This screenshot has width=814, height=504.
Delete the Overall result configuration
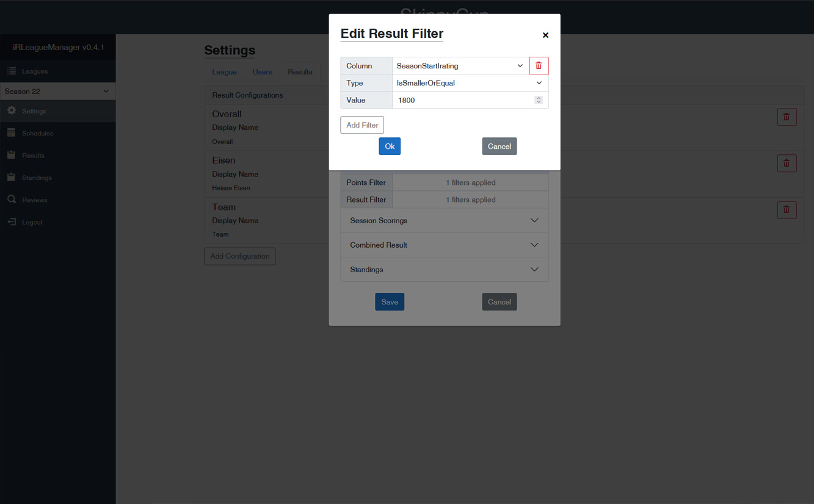coord(787,117)
